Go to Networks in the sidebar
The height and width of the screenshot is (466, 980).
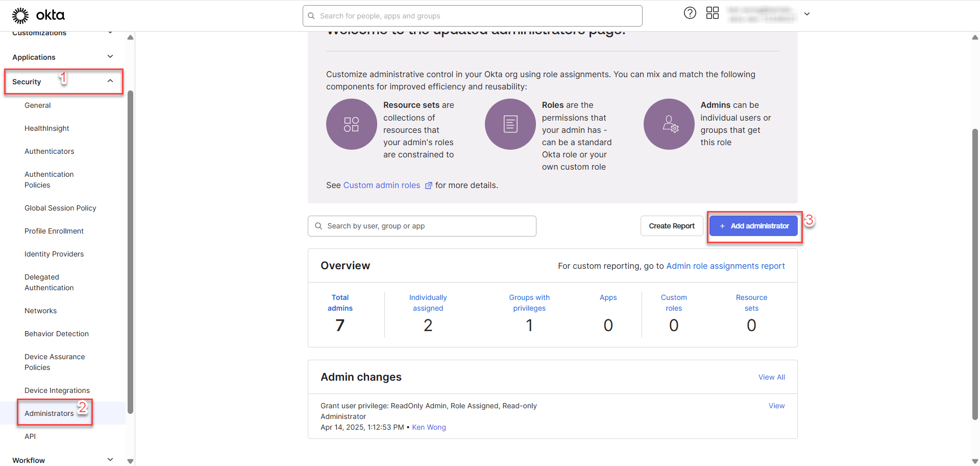40,311
